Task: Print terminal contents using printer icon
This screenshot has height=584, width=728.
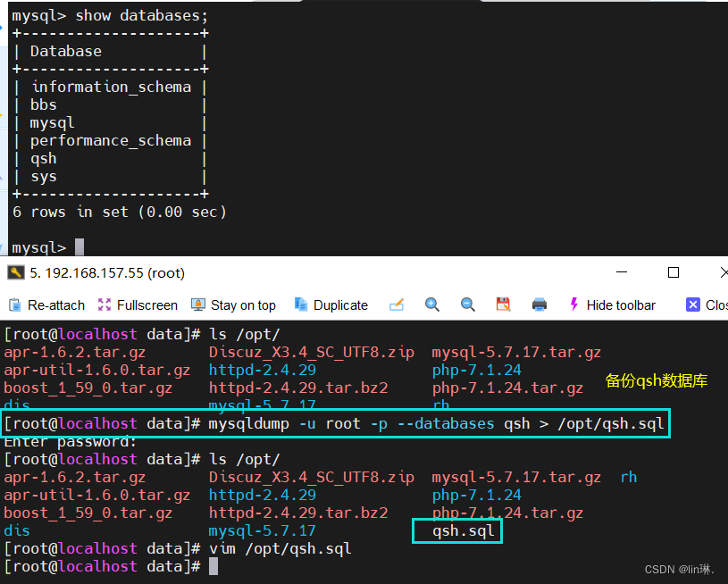Action: click(539, 305)
